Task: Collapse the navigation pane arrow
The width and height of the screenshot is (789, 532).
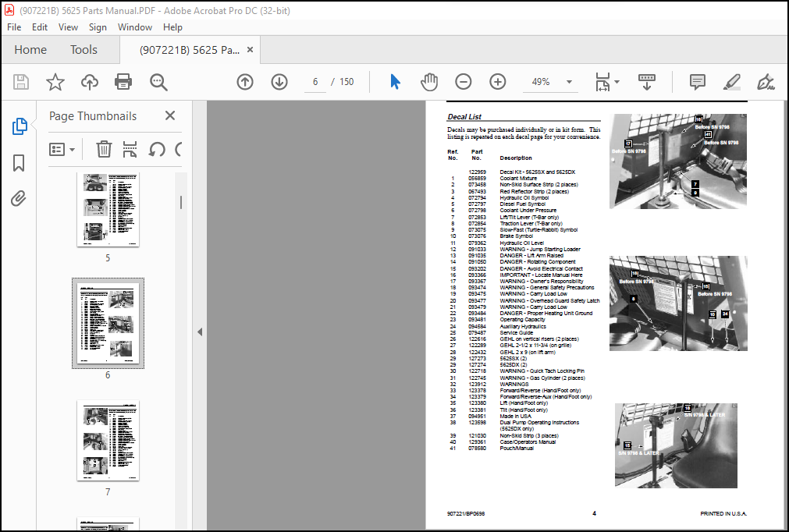Action: click(200, 332)
